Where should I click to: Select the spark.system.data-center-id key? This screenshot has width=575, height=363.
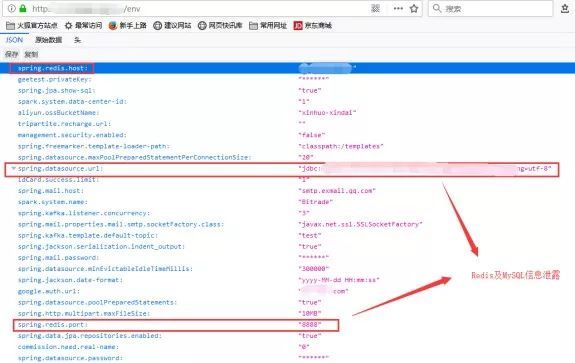pos(72,102)
